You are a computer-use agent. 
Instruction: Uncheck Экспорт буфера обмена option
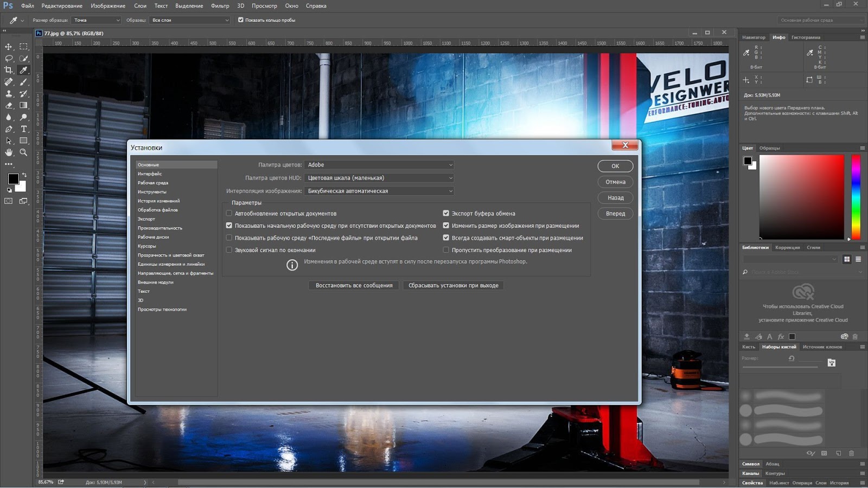446,213
